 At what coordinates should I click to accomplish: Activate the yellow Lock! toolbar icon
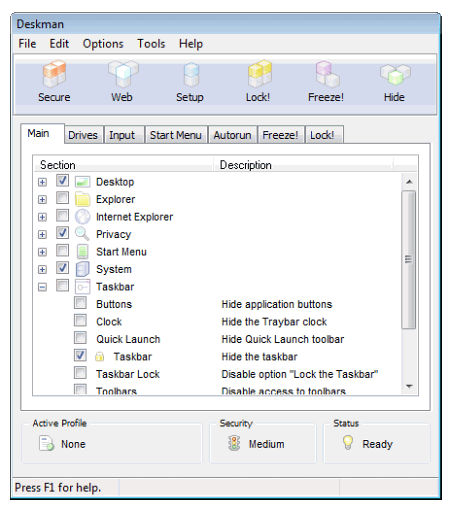tap(260, 74)
